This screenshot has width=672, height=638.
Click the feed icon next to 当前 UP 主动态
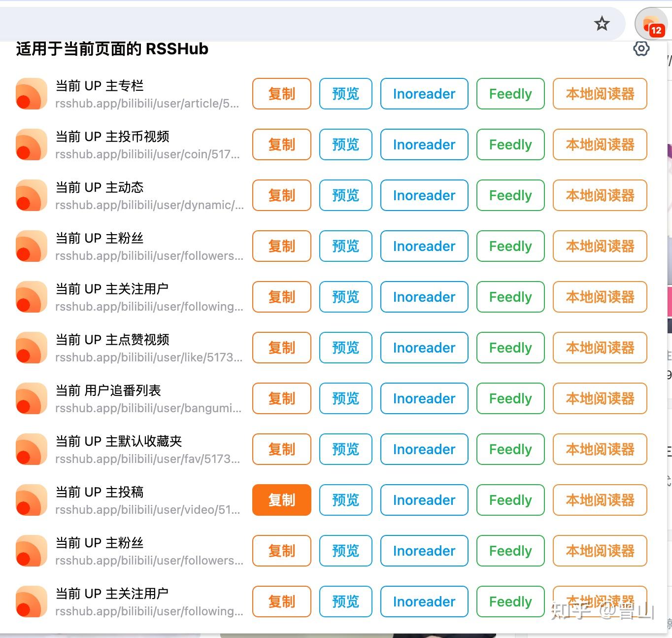coord(31,195)
